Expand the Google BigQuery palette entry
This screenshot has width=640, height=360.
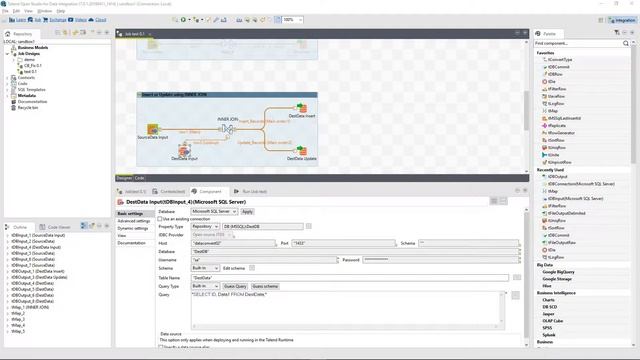click(558, 272)
